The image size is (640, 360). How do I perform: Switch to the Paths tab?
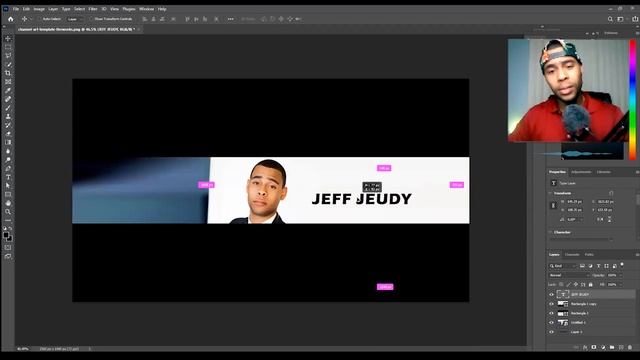coord(589,255)
